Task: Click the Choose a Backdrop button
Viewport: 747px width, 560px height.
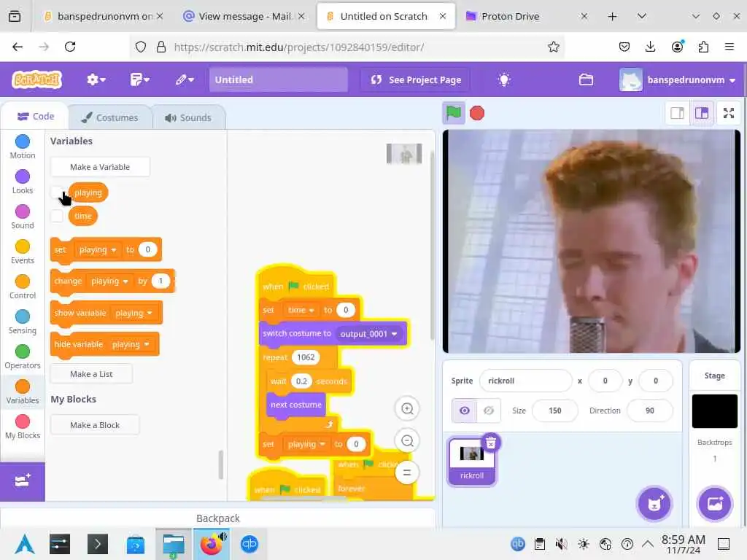Action: [x=714, y=503]
